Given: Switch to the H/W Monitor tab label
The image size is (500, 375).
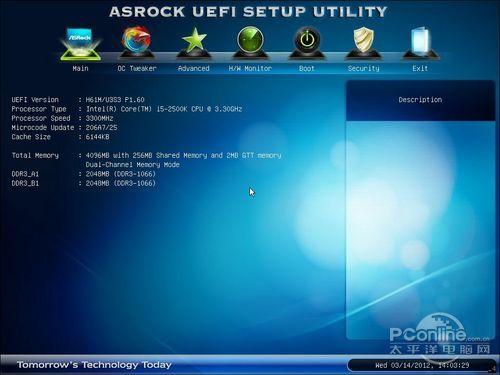Looking at the screenshot, I should coord(250,68).
